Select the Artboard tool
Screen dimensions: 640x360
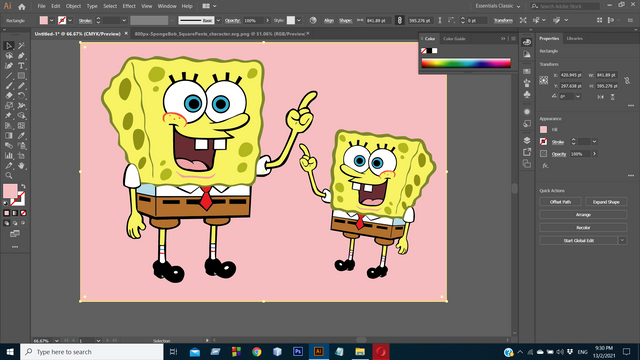pyautogui.click(x=21, y=156)
